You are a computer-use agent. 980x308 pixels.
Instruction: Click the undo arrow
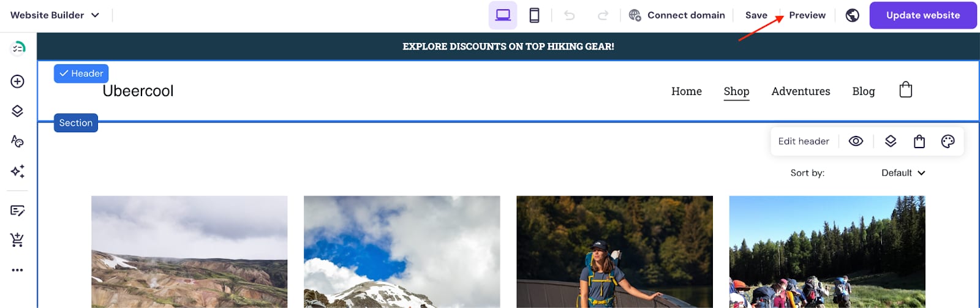[x=569, y=15]
